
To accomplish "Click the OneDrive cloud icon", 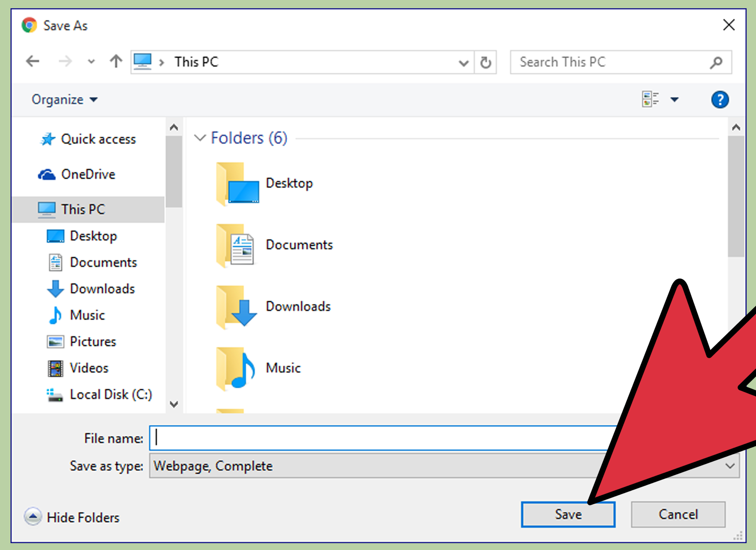I will tap(47, 174).
